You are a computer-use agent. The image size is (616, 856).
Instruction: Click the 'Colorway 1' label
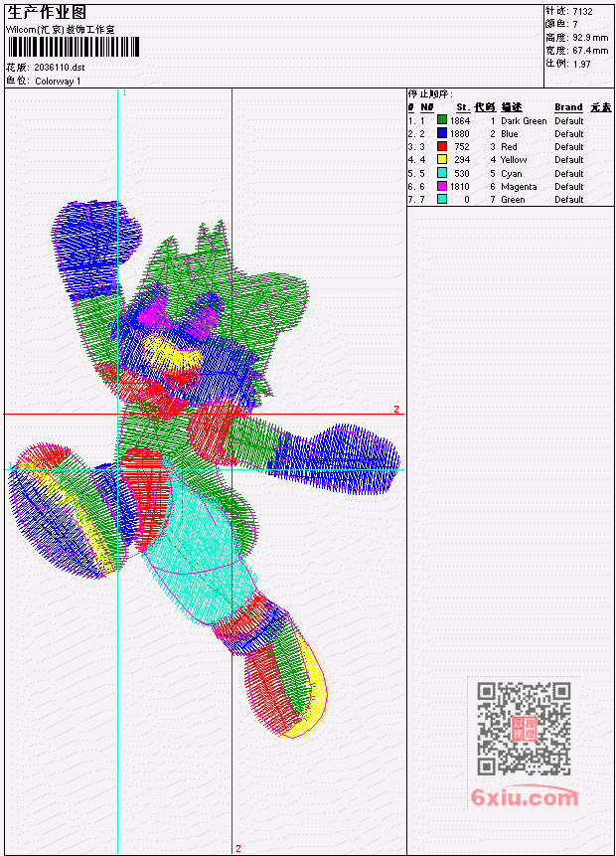(x=58, y=82)
